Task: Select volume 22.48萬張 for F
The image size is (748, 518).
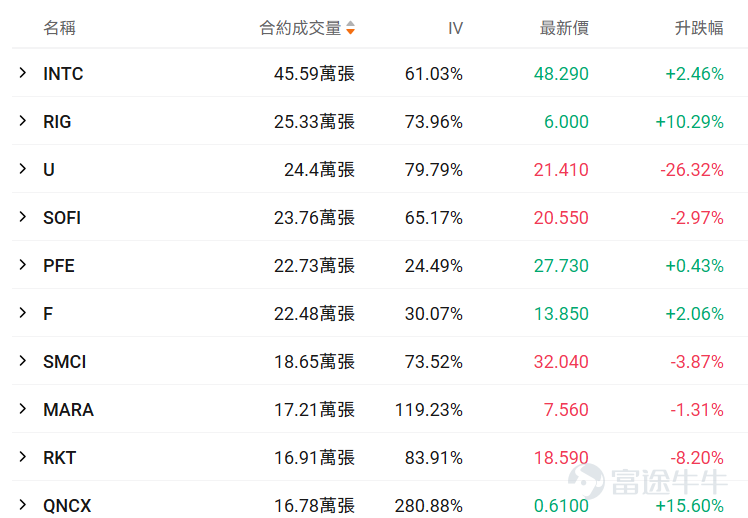Action: [x=314, y=314]
